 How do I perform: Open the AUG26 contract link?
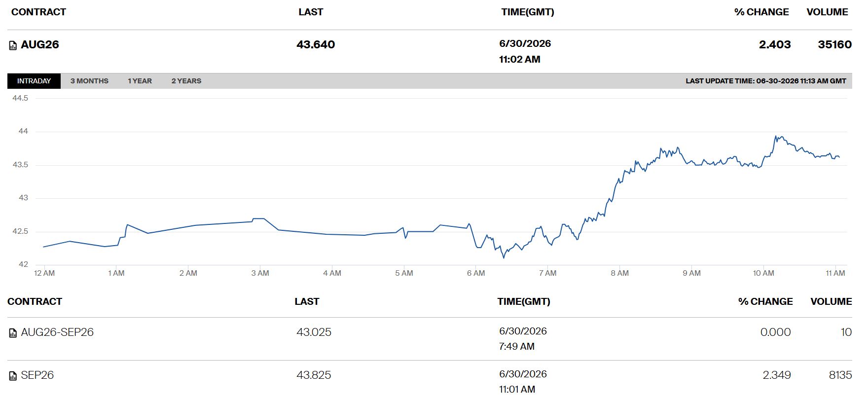40,44
